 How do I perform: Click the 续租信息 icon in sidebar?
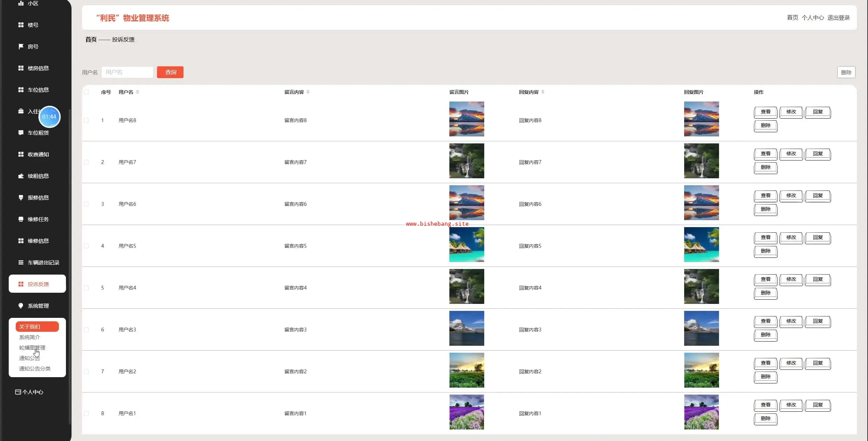click(x=21, y=176)
